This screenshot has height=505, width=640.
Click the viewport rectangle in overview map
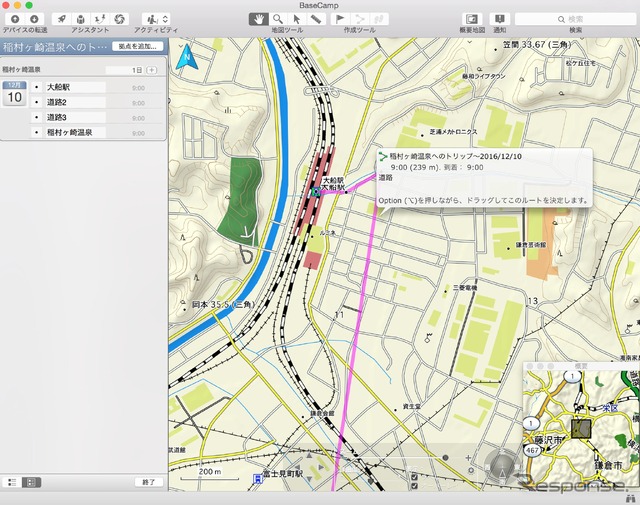click(581, 429)
